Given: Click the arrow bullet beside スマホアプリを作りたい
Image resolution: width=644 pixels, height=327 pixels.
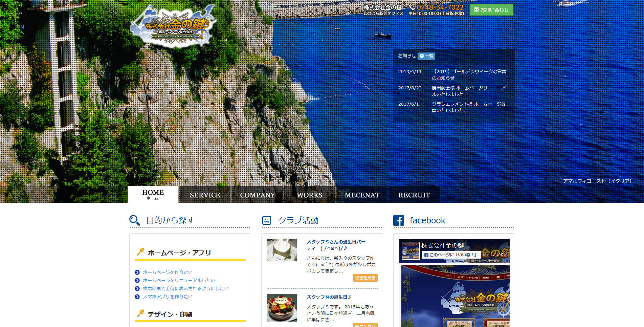Looking at the screenshot, I should click(137, 297).
